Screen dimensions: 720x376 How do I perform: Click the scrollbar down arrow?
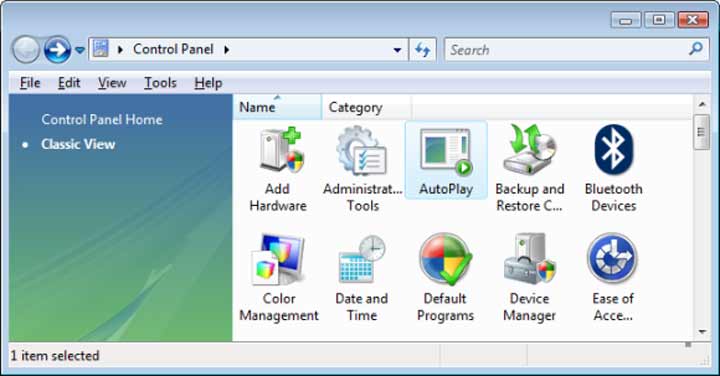pos(702,331)
